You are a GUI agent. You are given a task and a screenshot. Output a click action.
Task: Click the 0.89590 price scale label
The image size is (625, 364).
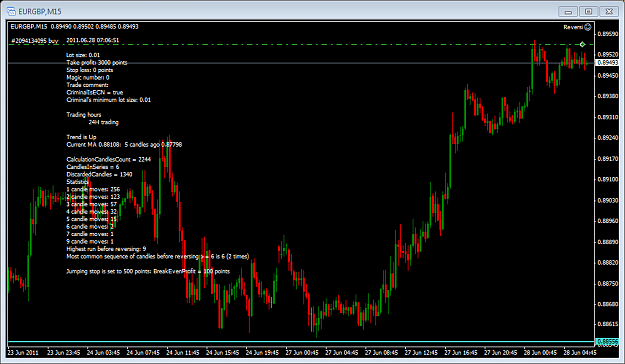(x=608, y=34)
